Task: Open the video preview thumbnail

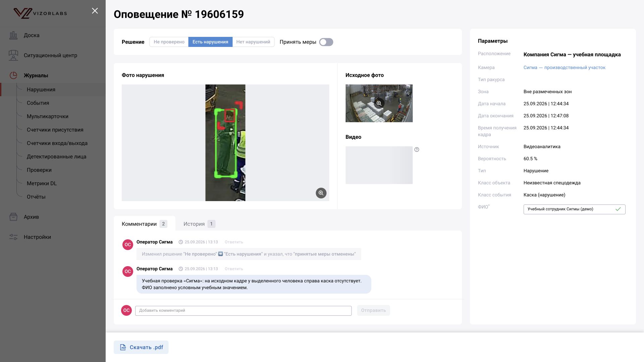Action: [379, 165]
